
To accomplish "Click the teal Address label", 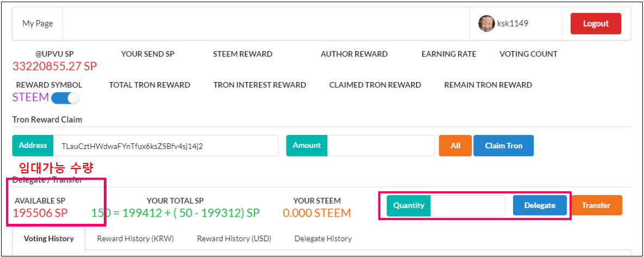I will (x=33, y=146).
